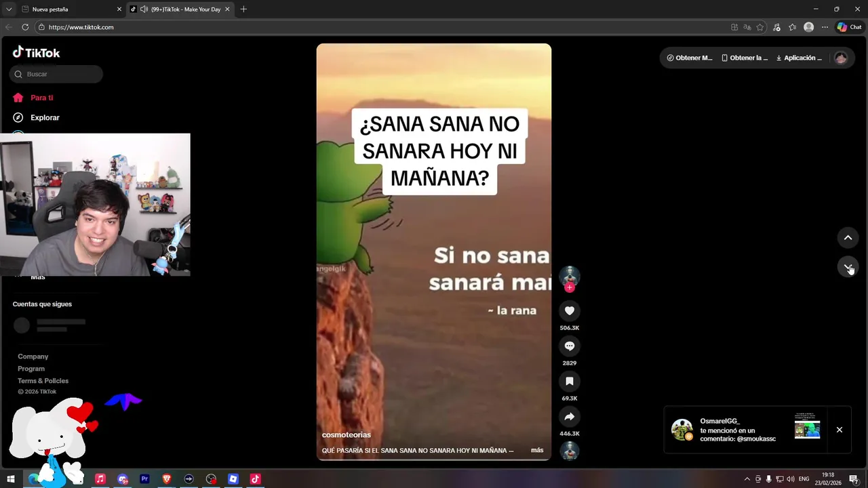Add this page to favorites with star
Viewport: 868px width, 488px height.
(x=760, y=27)
